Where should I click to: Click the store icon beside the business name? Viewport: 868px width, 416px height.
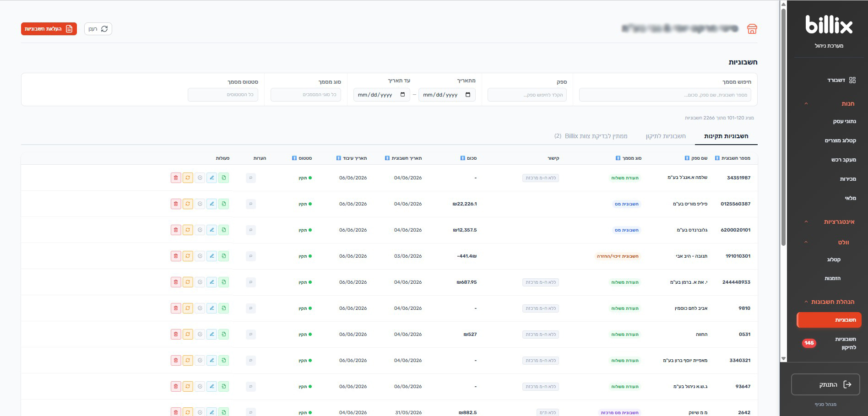coord(752,29)
